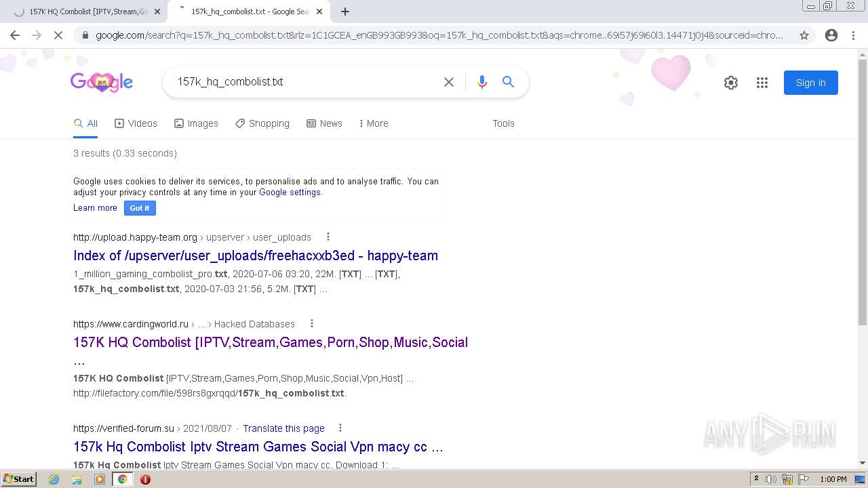Viewport: 868px width, 488px height.
Task: Click the '3 results (0.33 seconds)' text
Action: [x=125, y=153]
